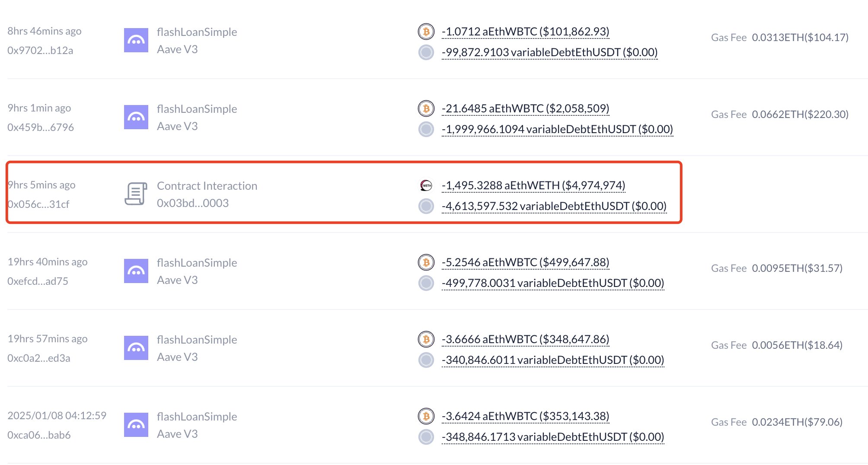Click the flashLoanSimple label at 9hrs 1min ago
The image size is (868, 465).
point(197,109)
